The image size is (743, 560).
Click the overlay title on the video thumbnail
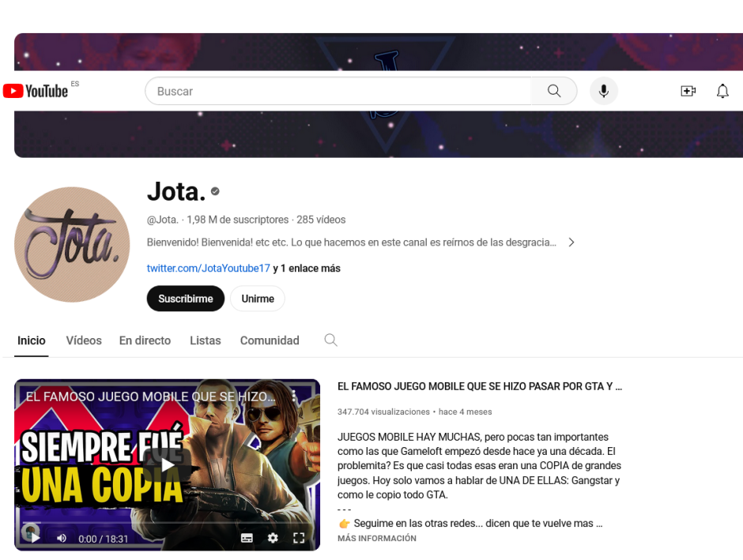coord(150,397)
